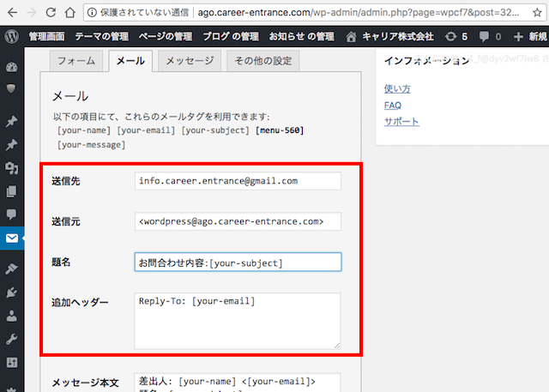This screenshot has width=549, height=392.
Task: Open テーマの管理 admin bar menu
Action: [x=101, y=36]
